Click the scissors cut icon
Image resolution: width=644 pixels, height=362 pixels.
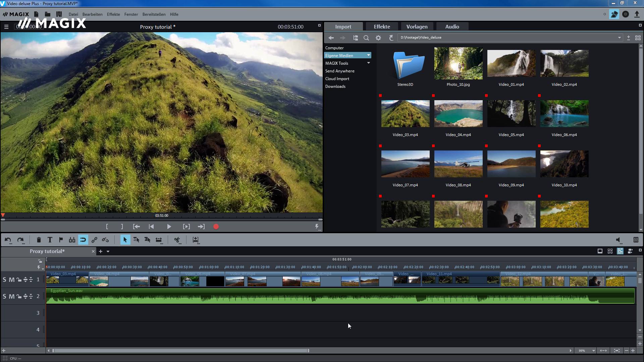click(177, 240)
